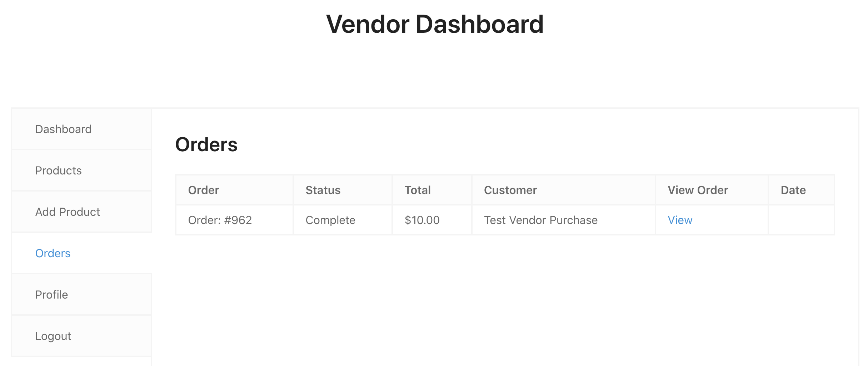Click the Order column header
868x366 pixels.
pyautogui.click(x=204, y=190)
